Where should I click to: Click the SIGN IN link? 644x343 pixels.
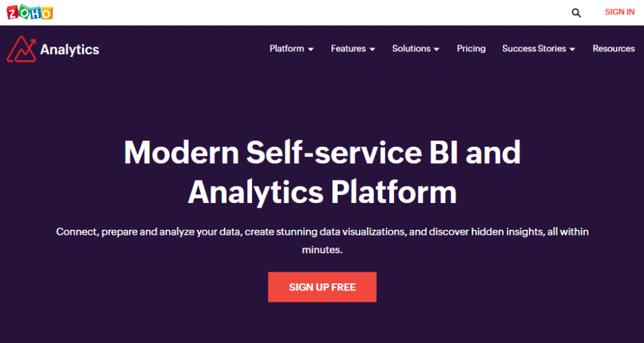[619, 12]
